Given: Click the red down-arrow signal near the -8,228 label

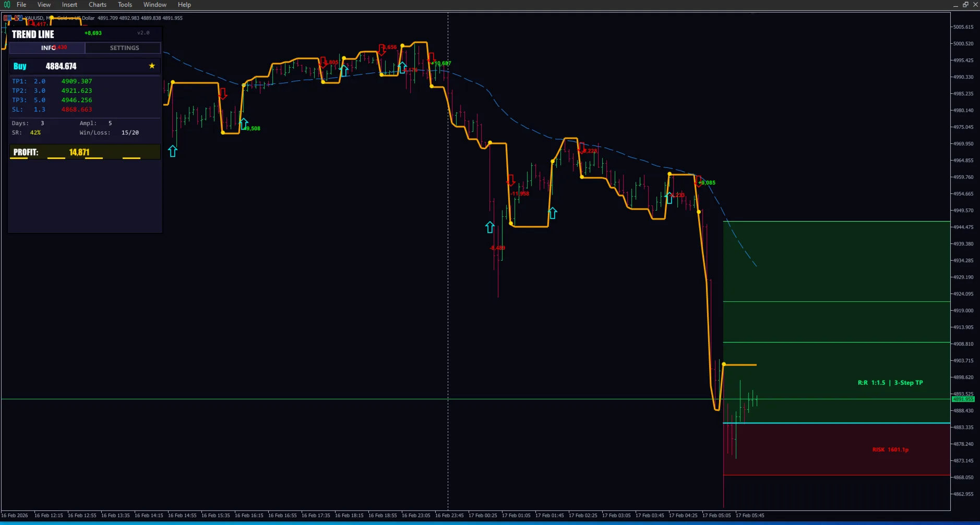Looking at the screenshot, I should click(582, 148).
